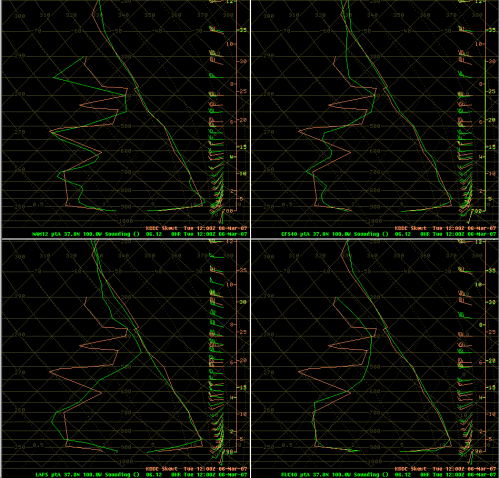Click the 700 pressure label in GFS40 panel
The image size is (500, 478).
point(375,172)
